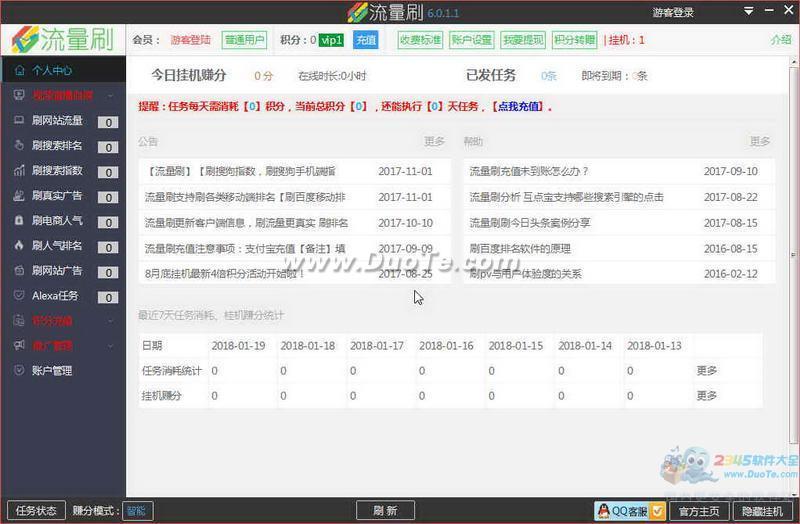
Task: Click 点我充值 link in the reminder
Action: 519,107
